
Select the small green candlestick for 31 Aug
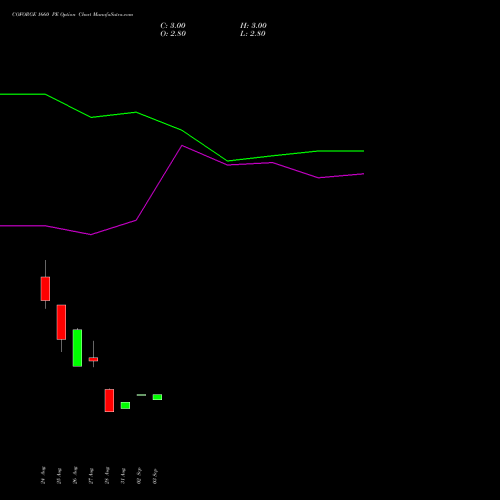(x=125, y=405)
